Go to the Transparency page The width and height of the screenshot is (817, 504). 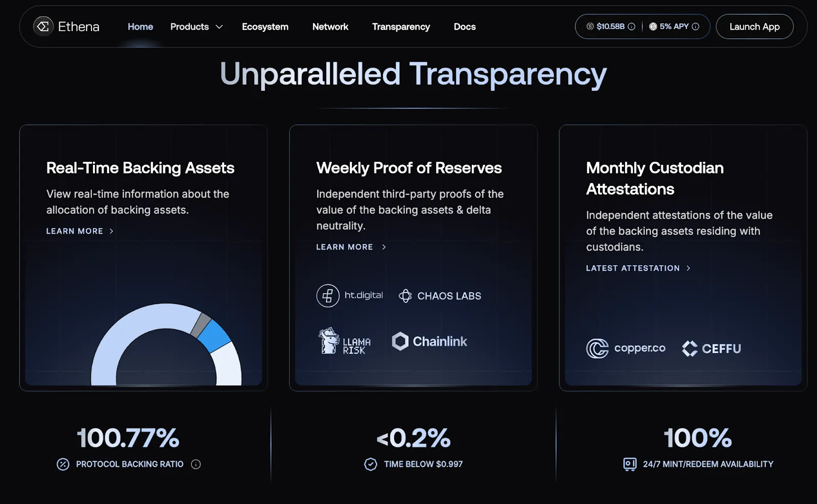401,27
